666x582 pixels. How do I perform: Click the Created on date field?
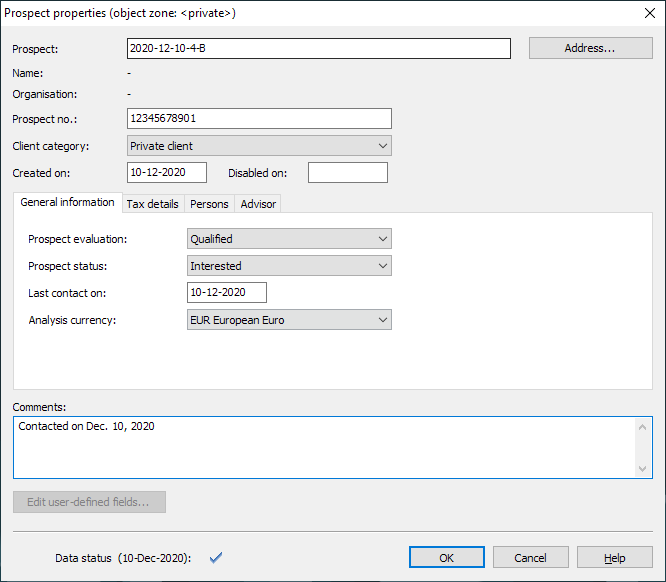tap(167, 173)
